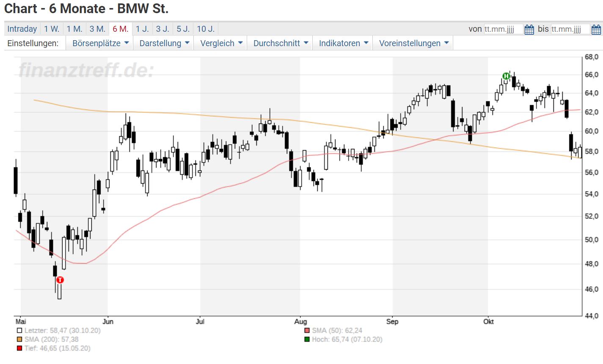The width and height of the screenshot is (603, 364).
Task: Open the Vergleich dropdown
Action: coord(221,43)
